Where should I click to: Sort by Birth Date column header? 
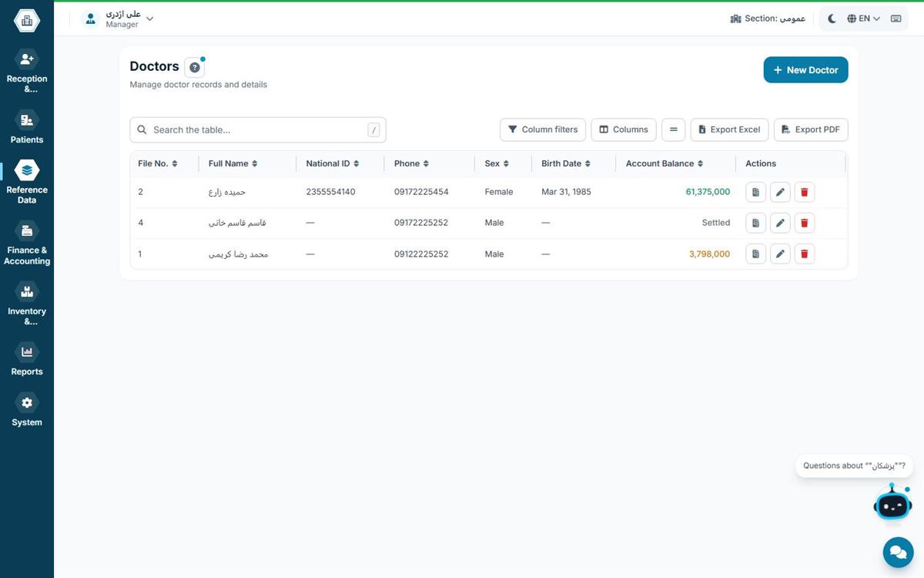click(566, 163)
